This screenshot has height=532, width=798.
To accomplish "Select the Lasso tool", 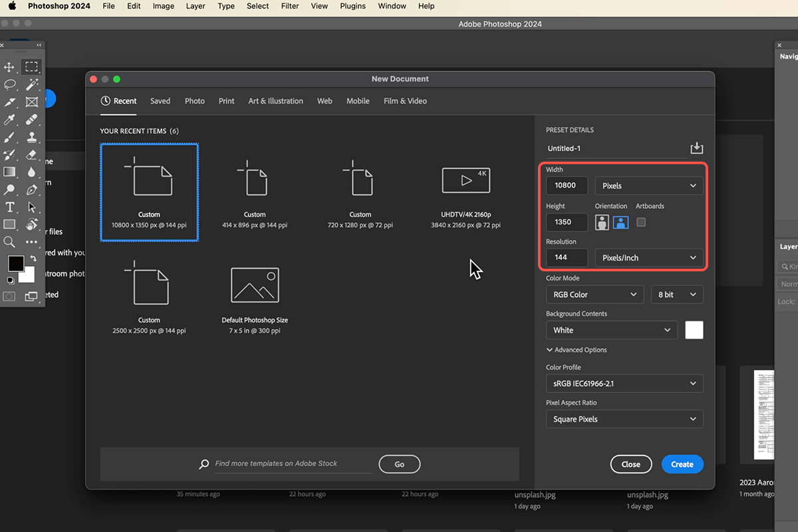I will [x=9, y=84].
